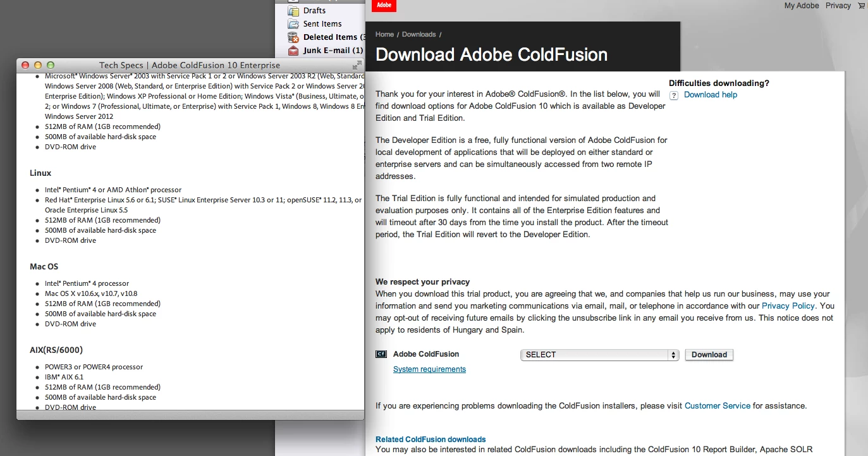The image size is (868, 456).
Task: Open the Download help link
Action: tap(711, 95)
